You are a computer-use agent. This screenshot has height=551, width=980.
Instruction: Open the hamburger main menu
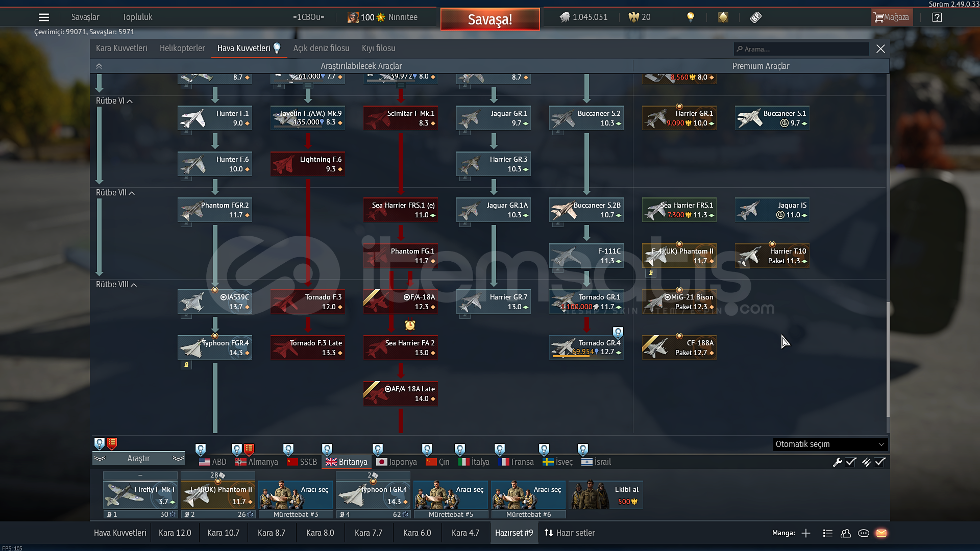click(44, 17)
